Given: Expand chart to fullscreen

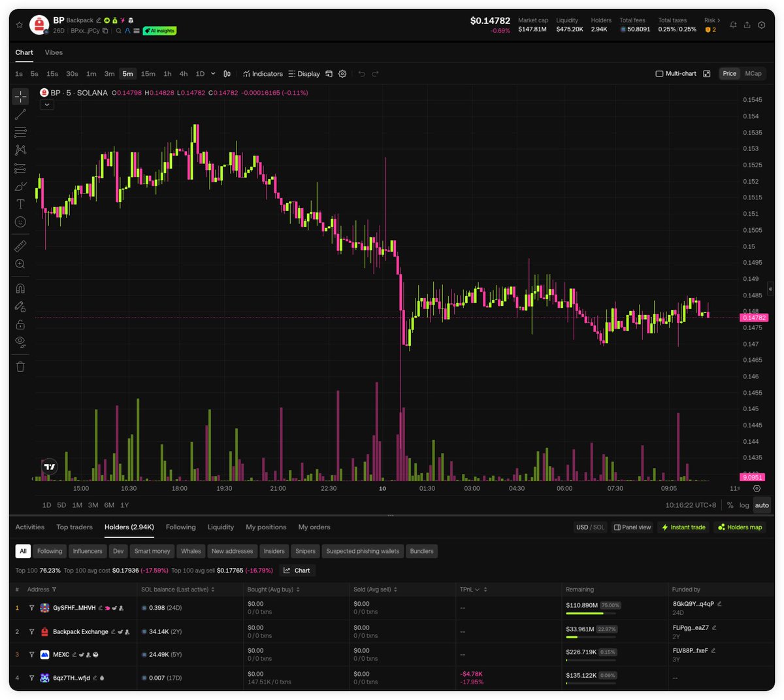Looking at the screenshot, I should point(707,74).
